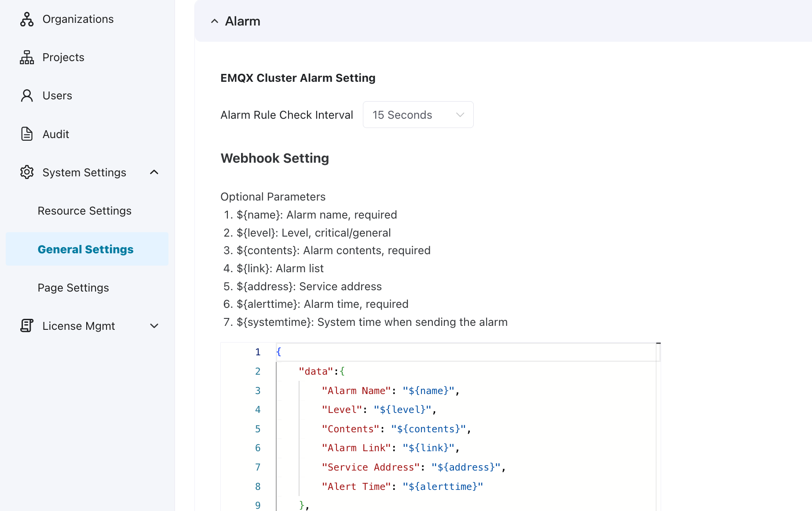
Task: Click the Projects sidebar entry
Action: 63,57
